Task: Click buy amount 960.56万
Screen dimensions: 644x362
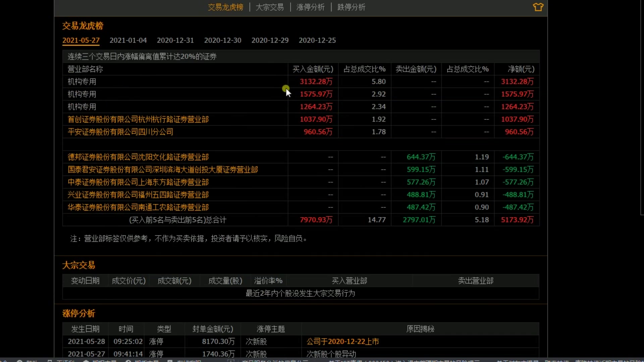Action: tap(318, 132)
